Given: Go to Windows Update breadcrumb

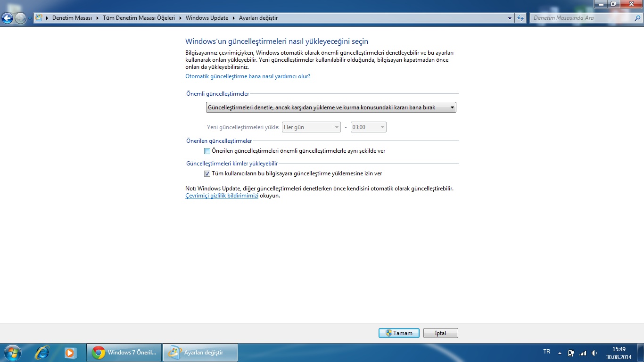Looking at the screenshot, I should 206,18.
